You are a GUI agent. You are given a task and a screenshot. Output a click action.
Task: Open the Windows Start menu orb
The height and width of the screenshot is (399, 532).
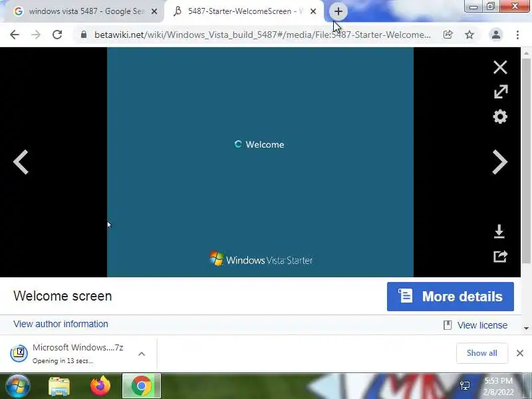click(18, 386)
